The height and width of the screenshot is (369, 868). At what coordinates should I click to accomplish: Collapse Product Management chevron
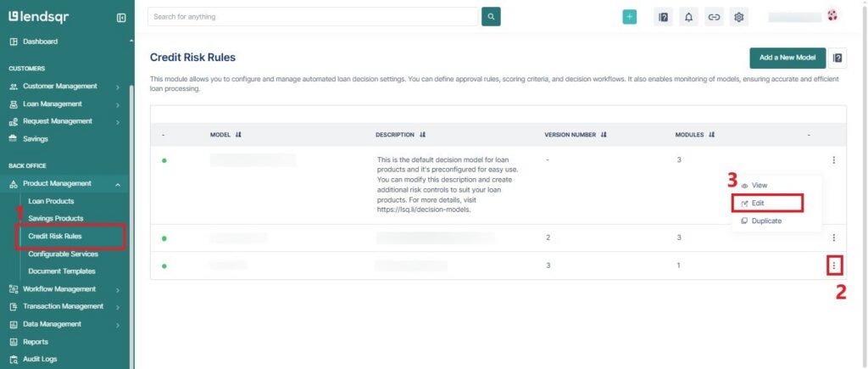pyautogui.click(x=118, y=185)
